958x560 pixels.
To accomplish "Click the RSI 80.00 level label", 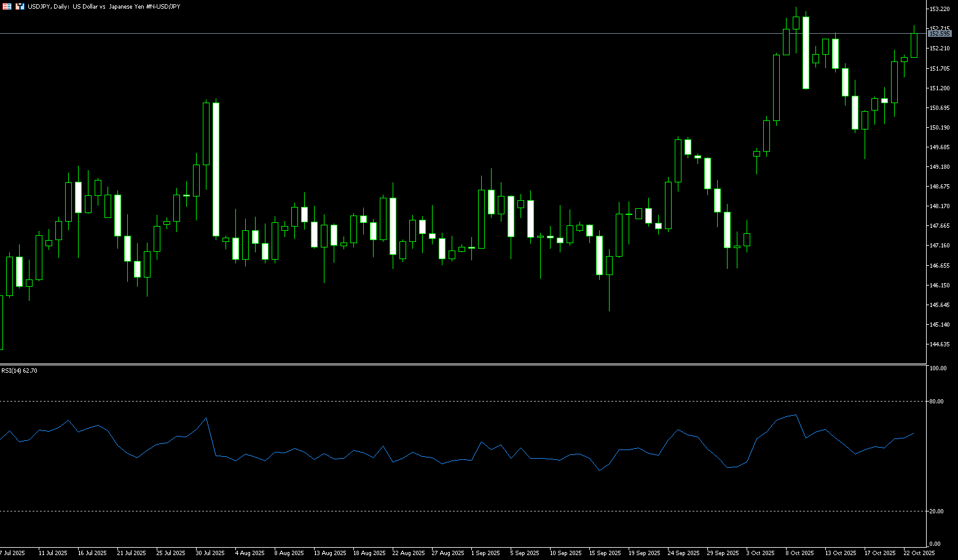I will tap(937, 402).
